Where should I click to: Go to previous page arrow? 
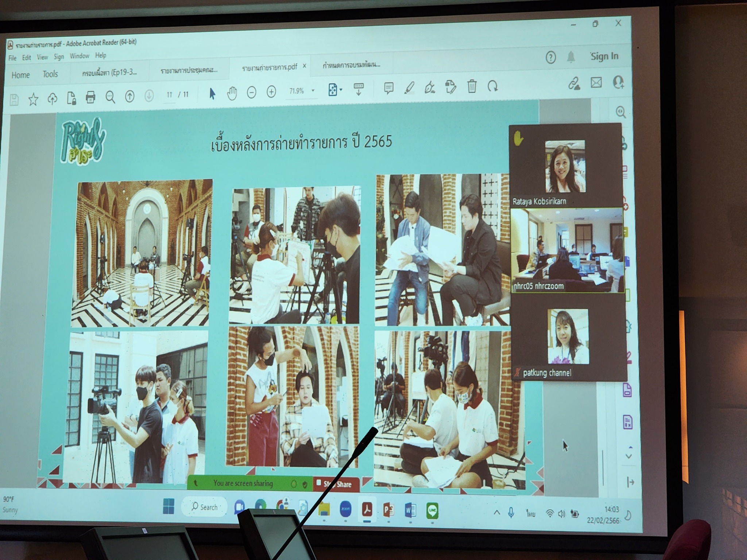[x=129, y=96]
